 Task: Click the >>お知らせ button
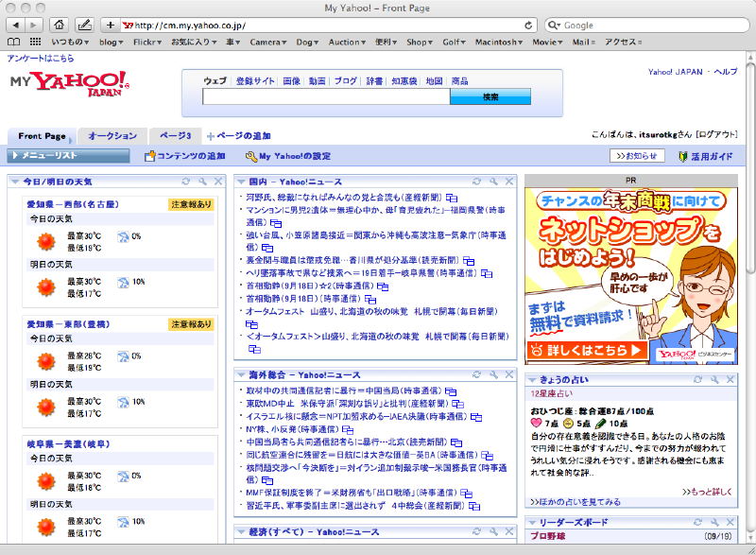(637, 156)
